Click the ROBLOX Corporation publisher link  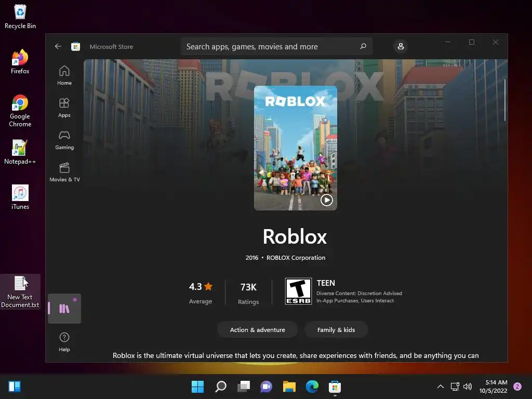(x=296, y=258)
